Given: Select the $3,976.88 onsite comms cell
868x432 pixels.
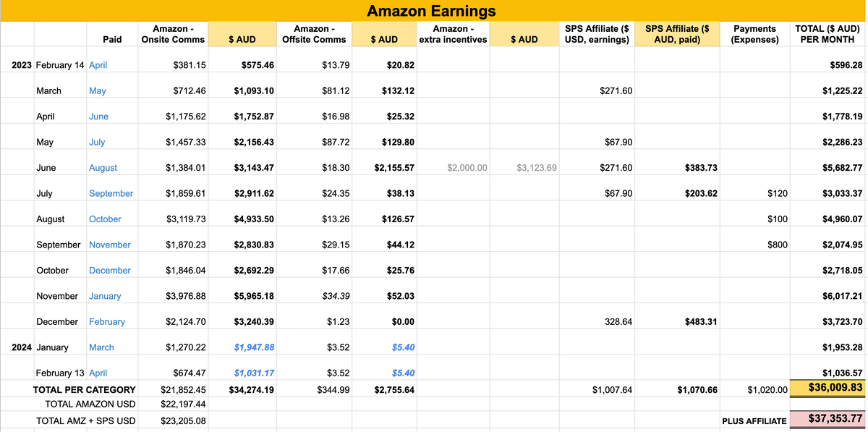Looking at the screenshot, I should (x=186, y=296).
